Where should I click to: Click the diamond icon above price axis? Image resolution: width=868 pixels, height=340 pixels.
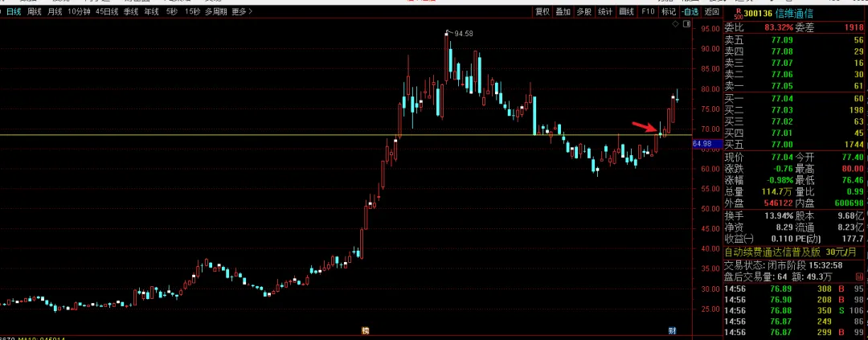pos(675,24)
